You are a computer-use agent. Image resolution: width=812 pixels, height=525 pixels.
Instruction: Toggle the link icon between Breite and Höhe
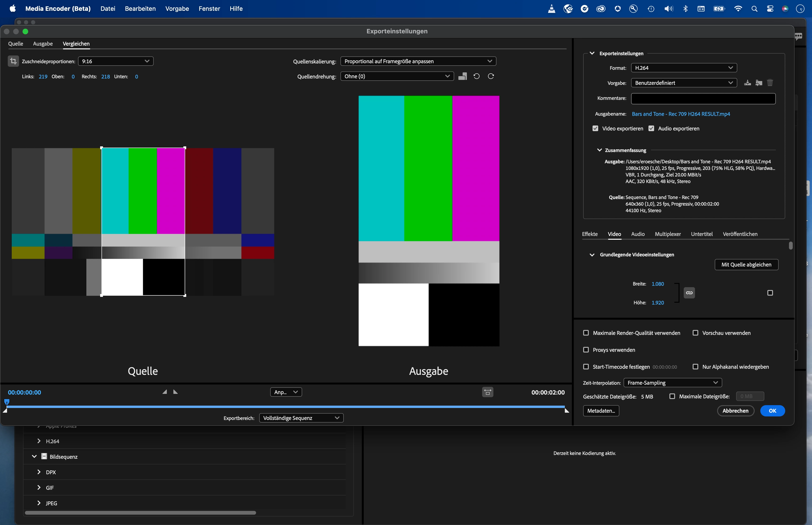689,293
